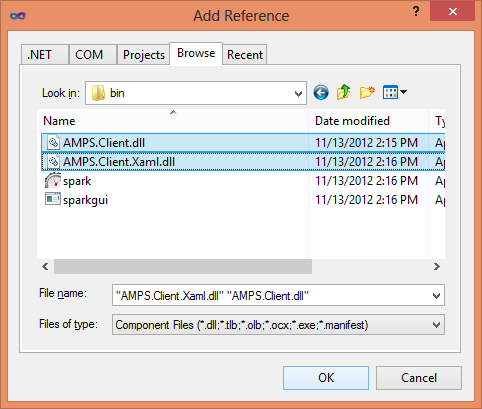Create a new folder
The width and height of the screenshot is (482, 409).
pos(367,92)
